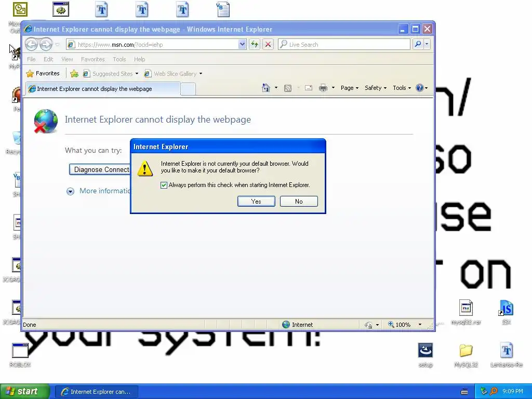
Task: Open the Suggested Sites dropdown
Action: pyautogui.click(x=111, y=74)
